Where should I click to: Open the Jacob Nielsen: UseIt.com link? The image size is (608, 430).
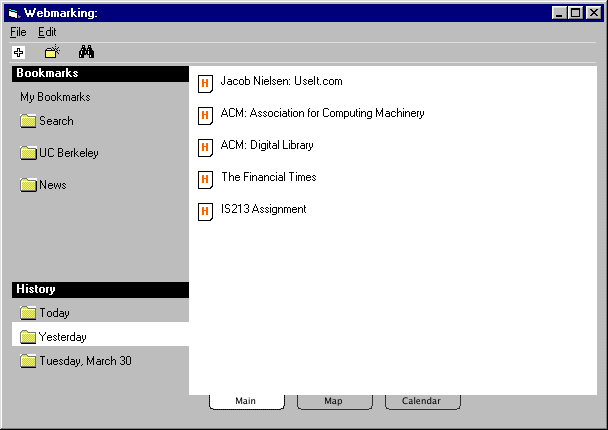(x=282, y=81)
